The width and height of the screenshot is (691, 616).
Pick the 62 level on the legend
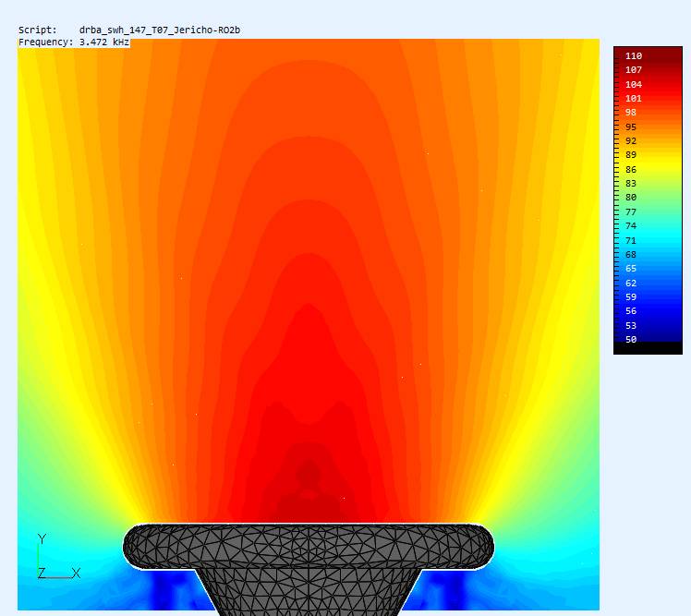pos(631,283)
